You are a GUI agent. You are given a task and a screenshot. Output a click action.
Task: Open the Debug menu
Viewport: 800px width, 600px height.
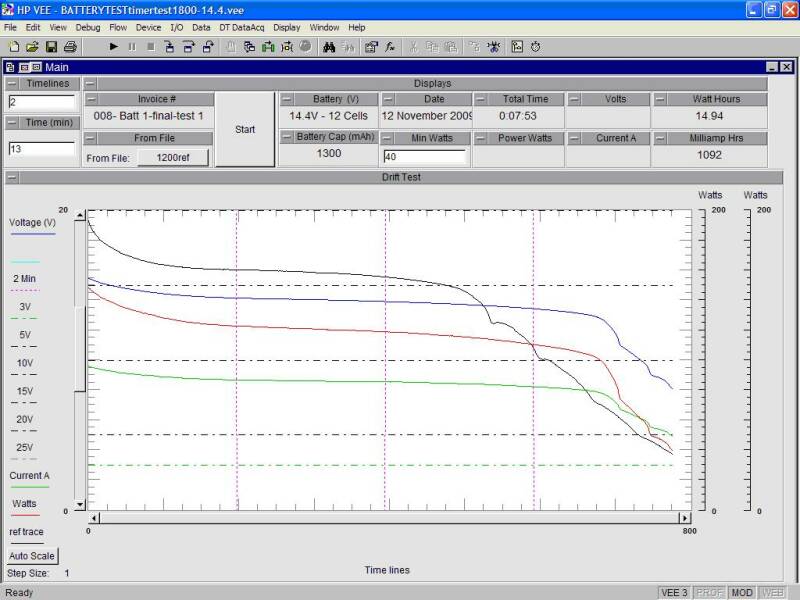88,27
